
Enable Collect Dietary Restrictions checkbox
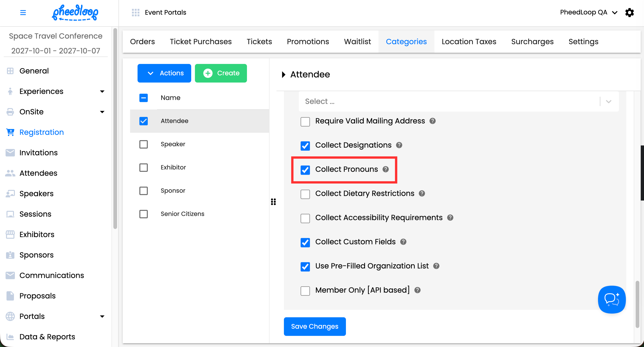pyautogui.click(x=305, y=194)
